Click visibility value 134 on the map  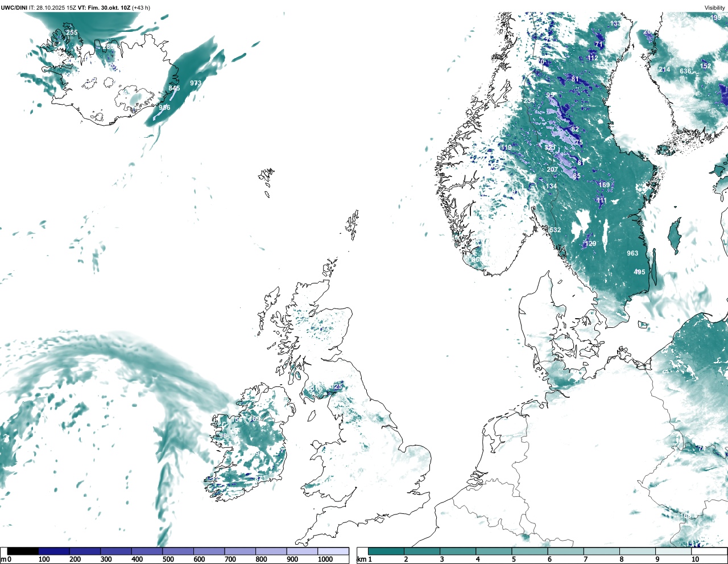(551, 186)
